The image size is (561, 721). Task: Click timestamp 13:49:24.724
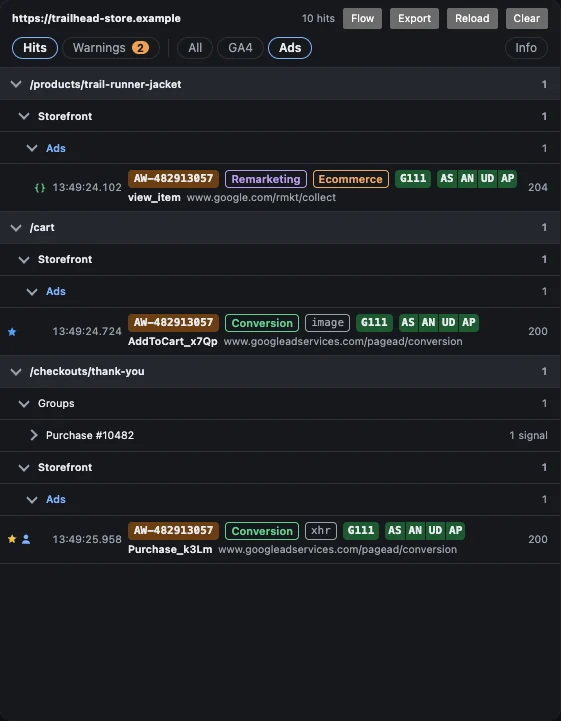[87, 332]
